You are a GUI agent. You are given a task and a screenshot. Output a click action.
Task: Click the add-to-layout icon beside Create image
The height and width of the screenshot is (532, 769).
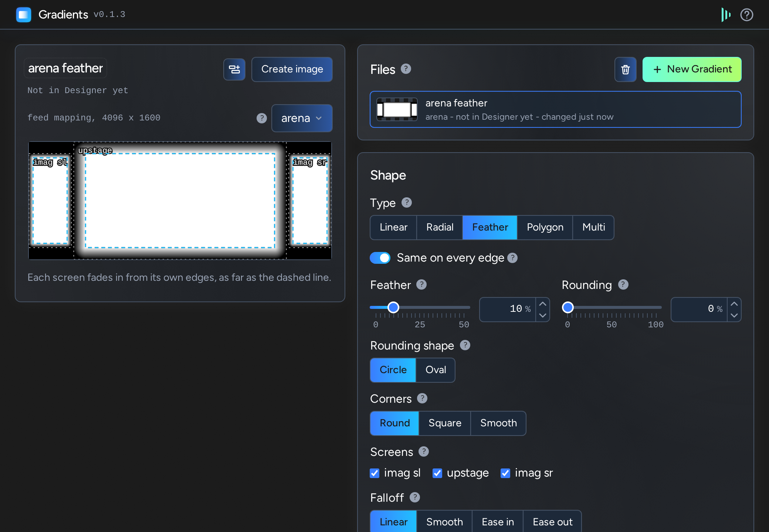click(234, 69)
